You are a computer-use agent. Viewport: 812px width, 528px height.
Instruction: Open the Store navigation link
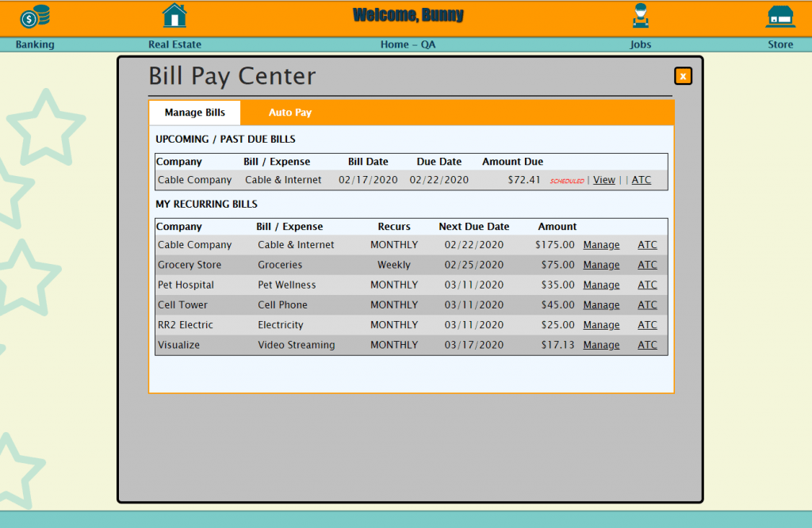[x=780, y=44]
